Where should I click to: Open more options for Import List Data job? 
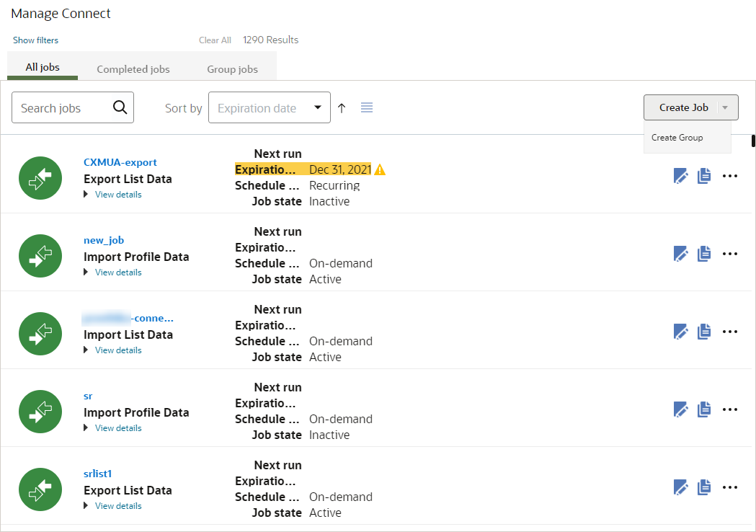point(730,332)
